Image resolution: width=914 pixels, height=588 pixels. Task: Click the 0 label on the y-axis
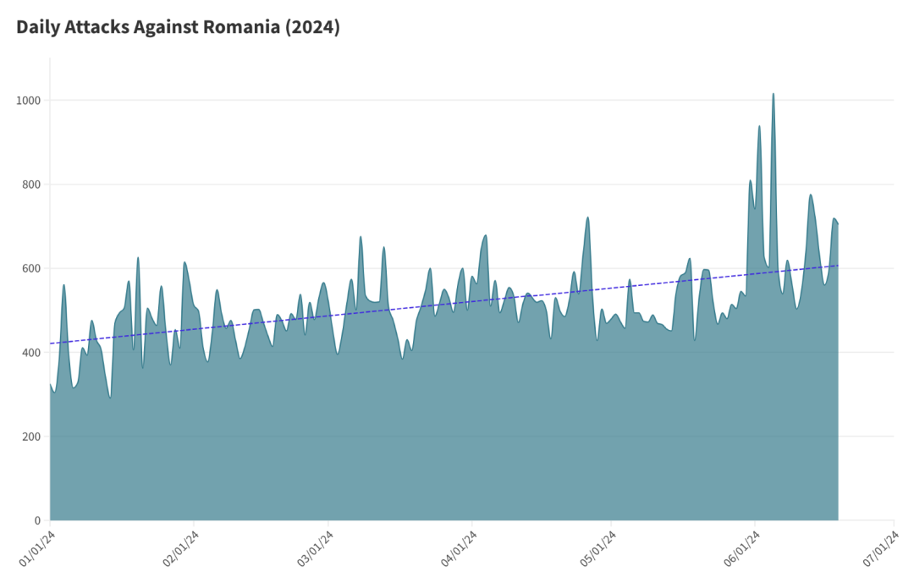coord(38,520)
